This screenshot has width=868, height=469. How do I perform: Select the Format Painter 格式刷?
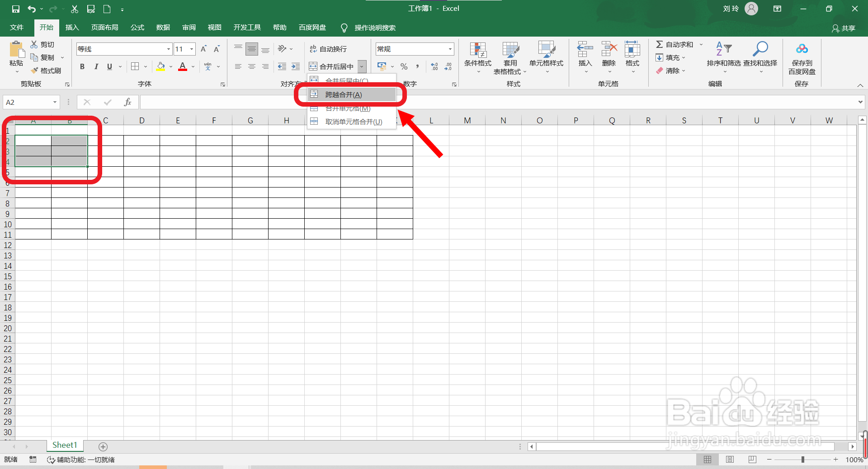(46, 70)
